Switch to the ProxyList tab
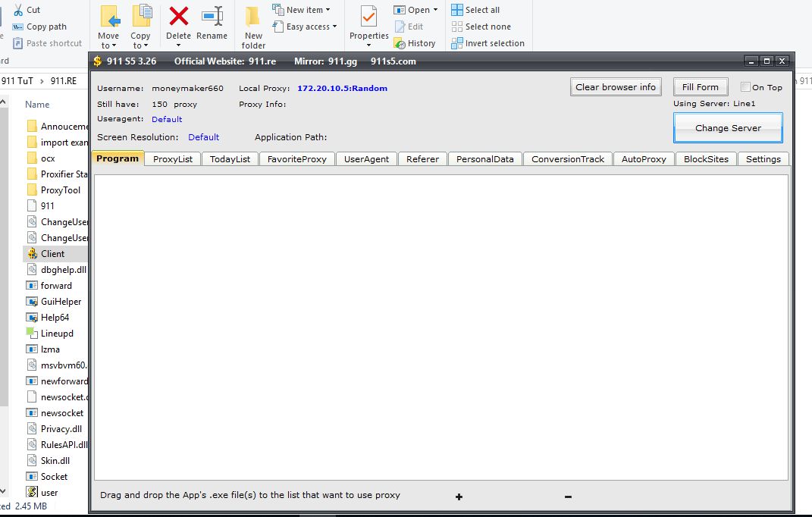This screenshot has width=812, height=517. [173, 159]
